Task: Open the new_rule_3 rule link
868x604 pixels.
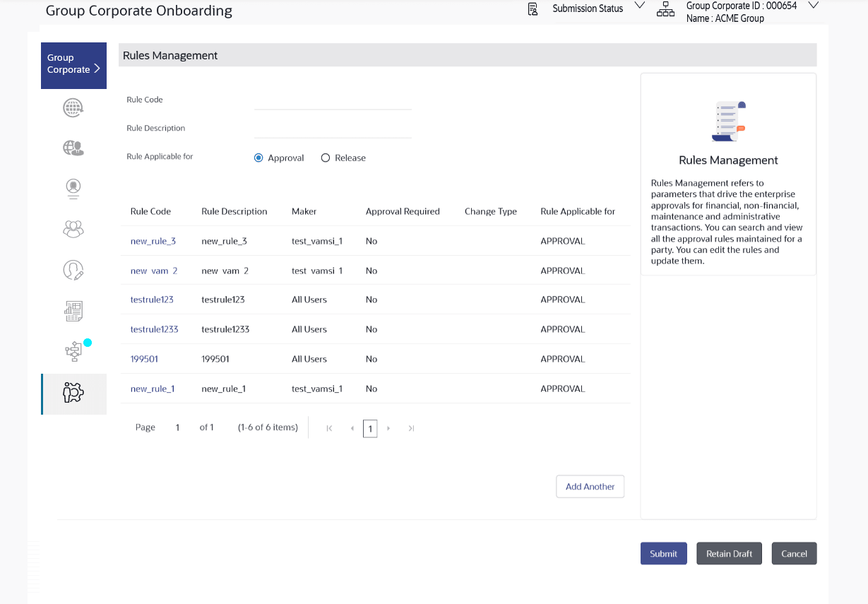Action: (153, 242)
